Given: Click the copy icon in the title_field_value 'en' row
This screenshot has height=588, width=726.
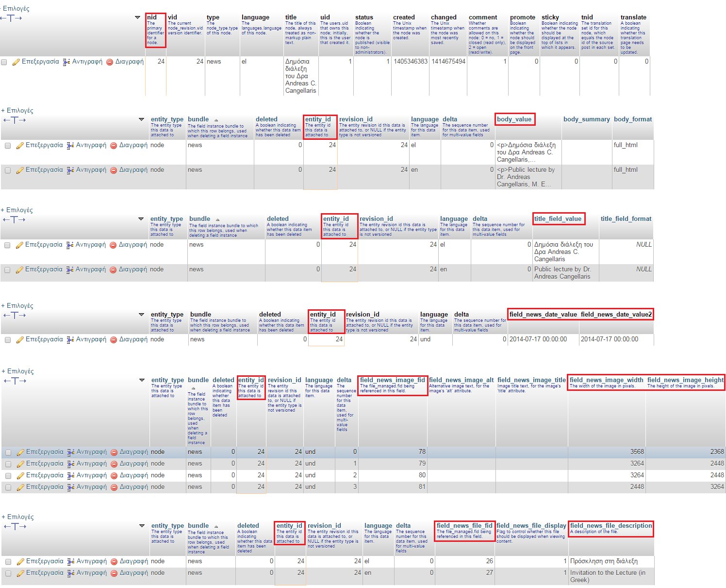Looking at the screenshot, I should pyautogui.click(x=70, y=270).
